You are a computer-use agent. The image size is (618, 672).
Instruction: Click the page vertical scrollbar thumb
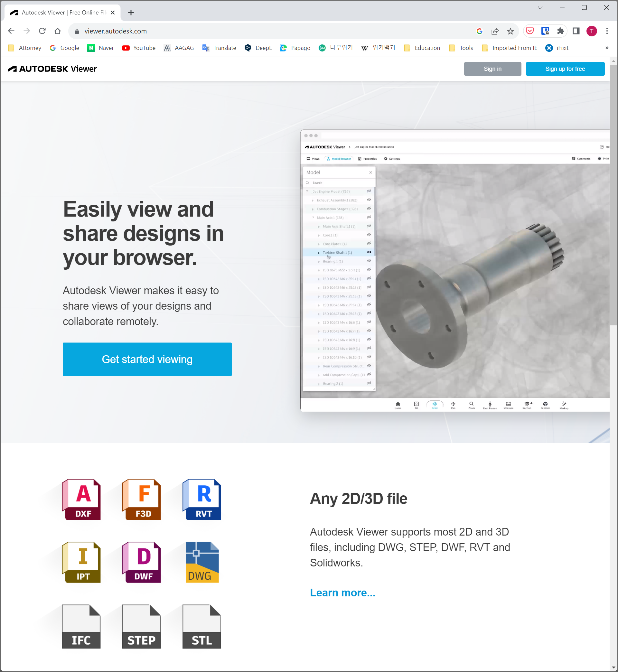613,195
